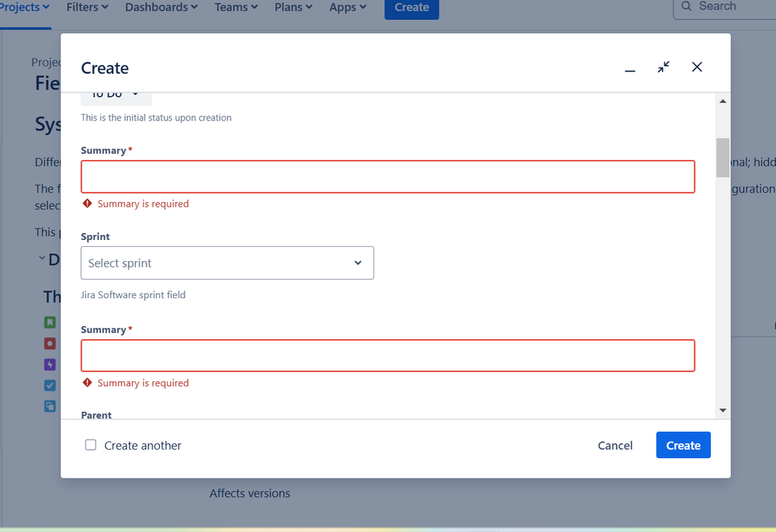Click the green story issue type icon
This screenshot has width=776, height=532.
50,322
